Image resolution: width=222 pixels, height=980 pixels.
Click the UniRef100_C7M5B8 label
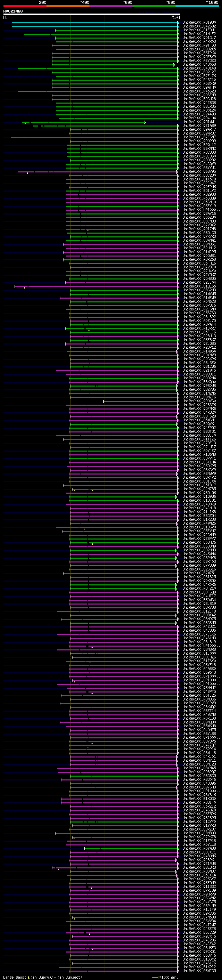(x=199, y=917)
